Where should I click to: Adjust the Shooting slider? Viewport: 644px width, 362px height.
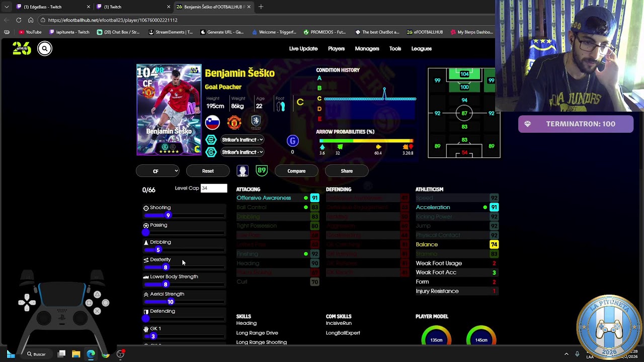pos(184,216)
